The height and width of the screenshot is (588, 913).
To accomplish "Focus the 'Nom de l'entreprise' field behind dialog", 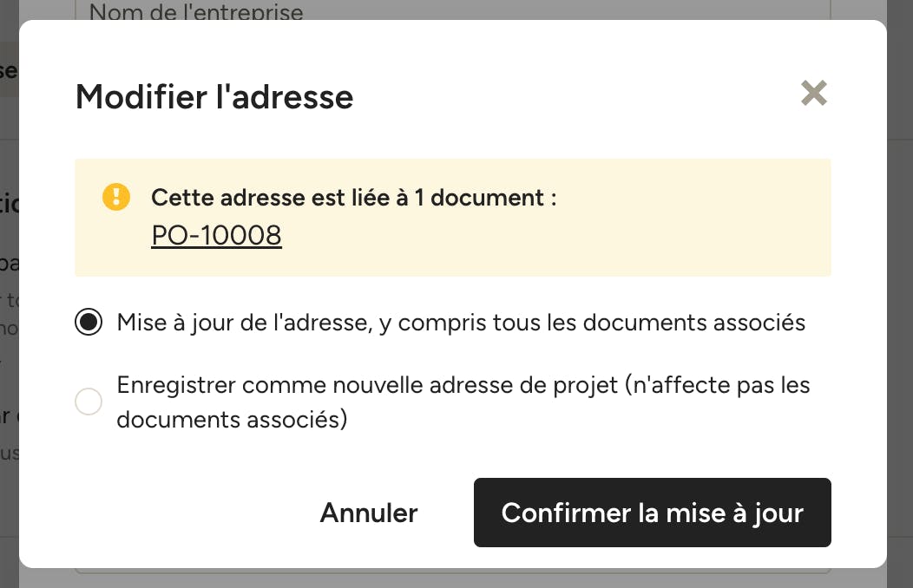I will (x=452, y=10).
